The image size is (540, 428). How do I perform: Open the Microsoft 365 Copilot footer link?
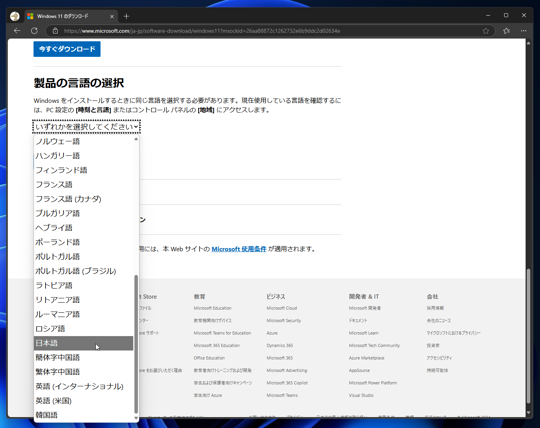(287, 383)
